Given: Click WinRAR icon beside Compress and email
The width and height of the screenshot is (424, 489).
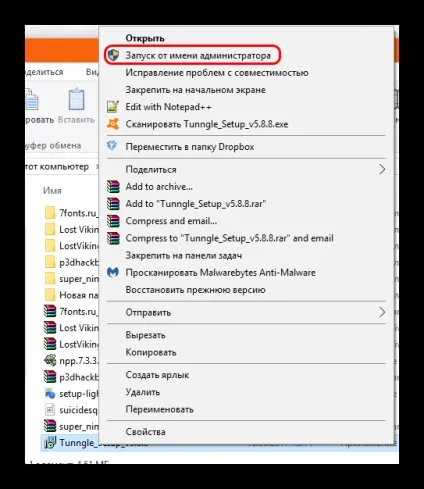Looking at the screenshot, I should tap(113, 221).
